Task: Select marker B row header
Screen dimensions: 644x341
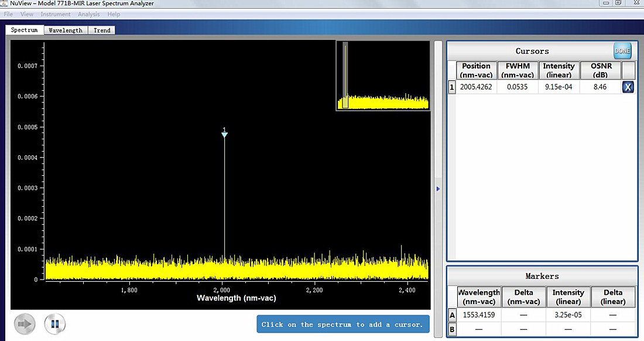Action: pos(451,329)
